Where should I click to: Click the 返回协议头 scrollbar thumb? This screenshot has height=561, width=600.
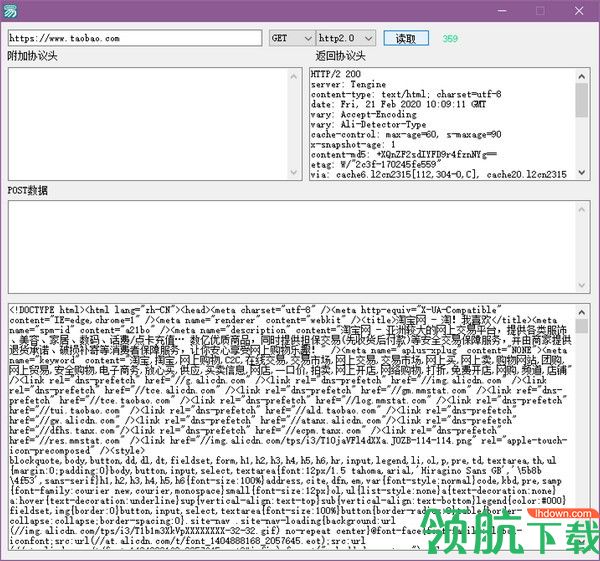(x=582, y=100)
